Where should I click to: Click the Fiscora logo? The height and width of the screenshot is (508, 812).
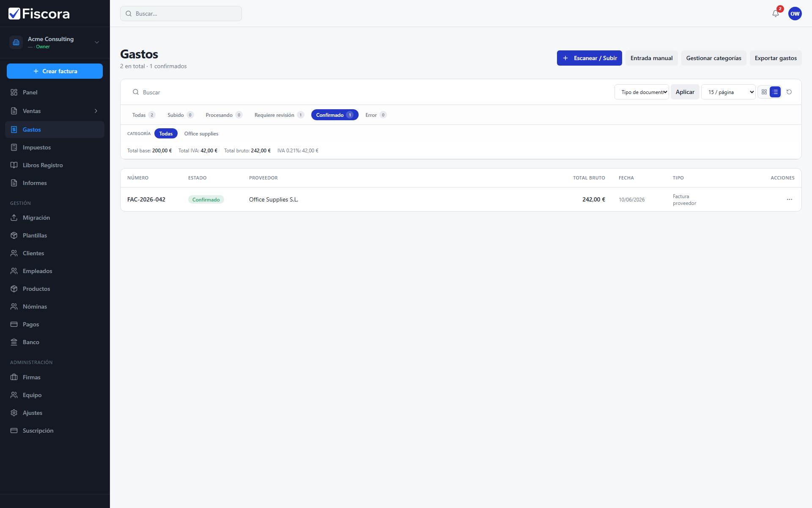39,14
